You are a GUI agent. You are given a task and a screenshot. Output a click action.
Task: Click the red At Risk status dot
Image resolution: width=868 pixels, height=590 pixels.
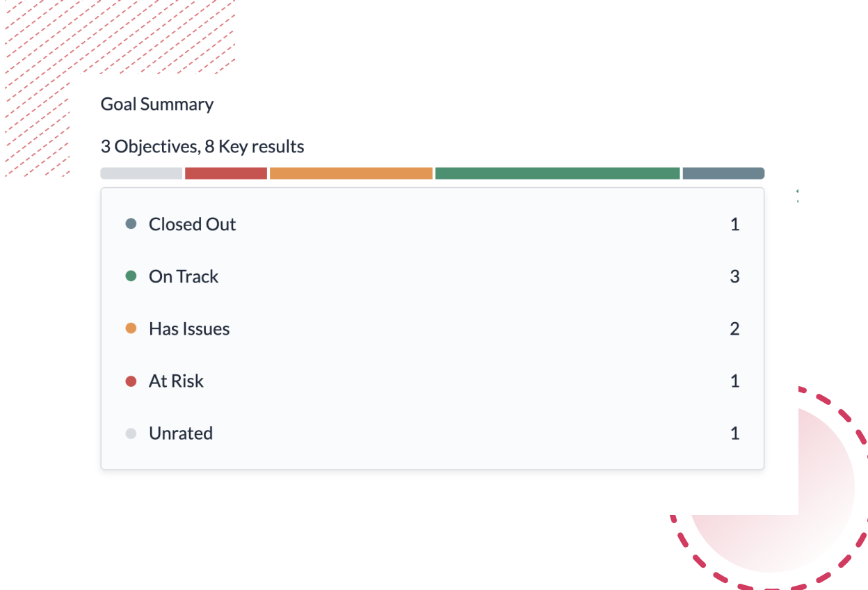(131, 381)
